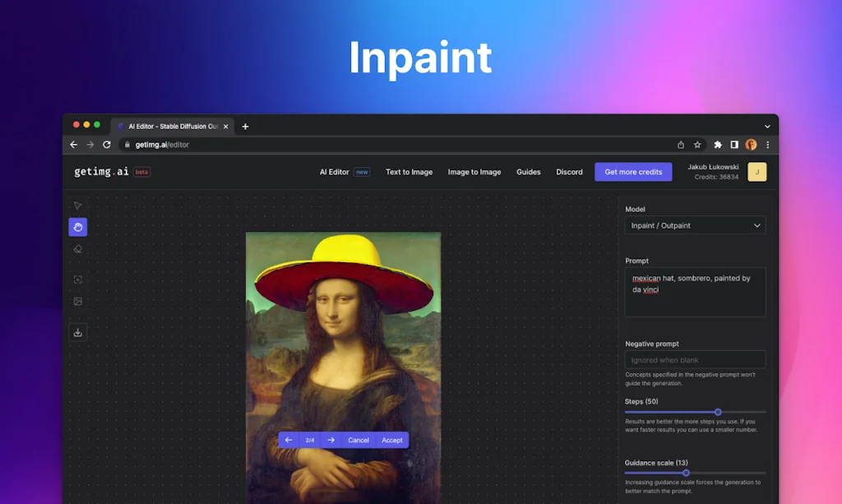The width and height of the screenshot is (842, 504).
Task: Click the download icon in the sidebar
Action: click(x=77, y=332)
